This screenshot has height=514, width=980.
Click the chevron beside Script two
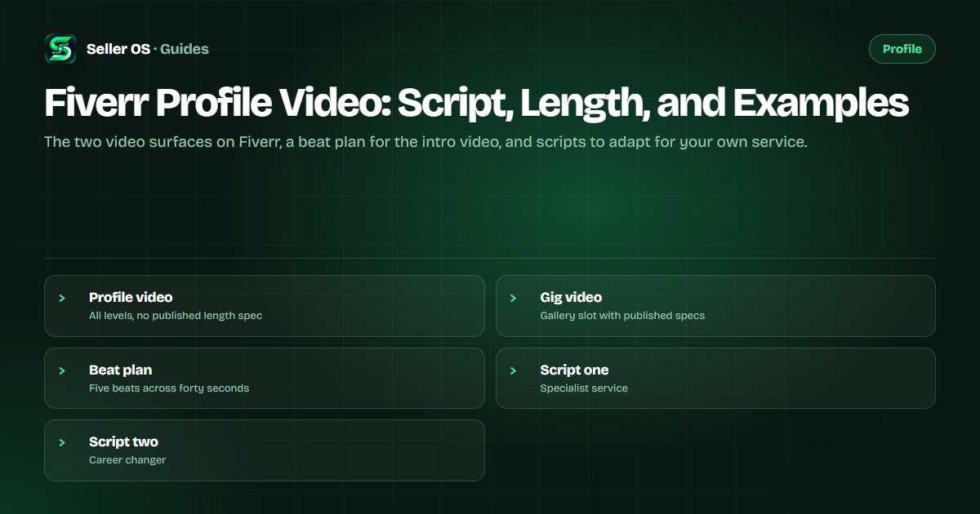coord(62,442)
